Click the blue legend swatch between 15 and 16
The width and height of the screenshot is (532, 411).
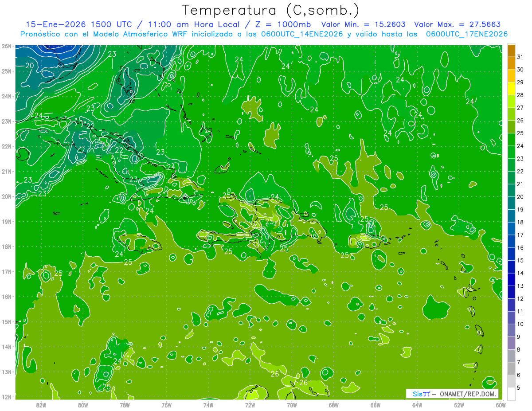pos(511,254)
